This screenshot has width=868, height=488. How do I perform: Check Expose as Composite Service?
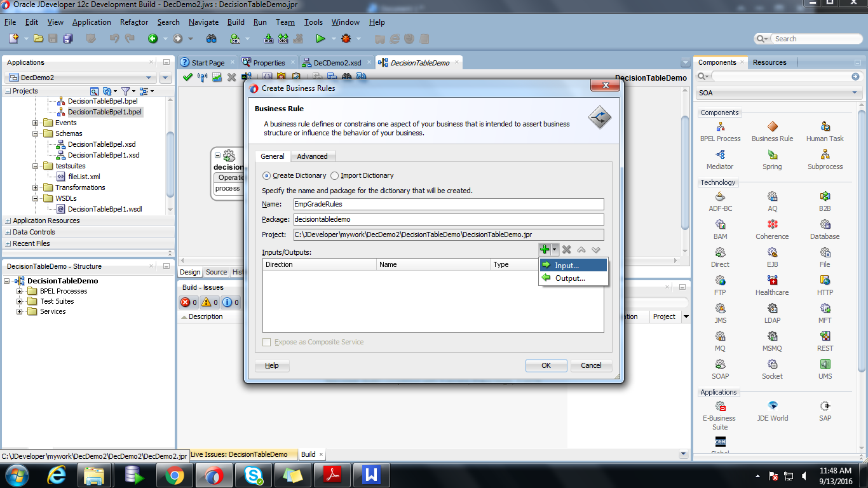266,342
